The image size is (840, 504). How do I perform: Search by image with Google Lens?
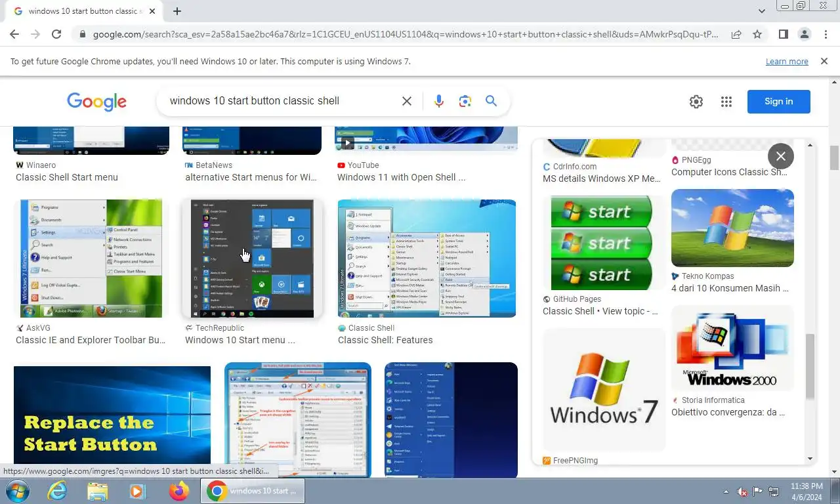(465, 101)
